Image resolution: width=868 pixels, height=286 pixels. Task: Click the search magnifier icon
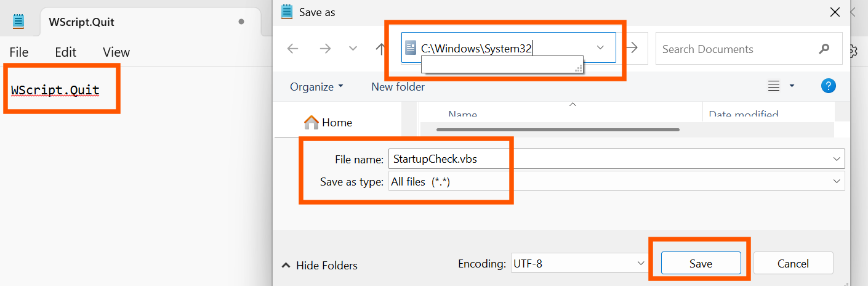(824, 49)
